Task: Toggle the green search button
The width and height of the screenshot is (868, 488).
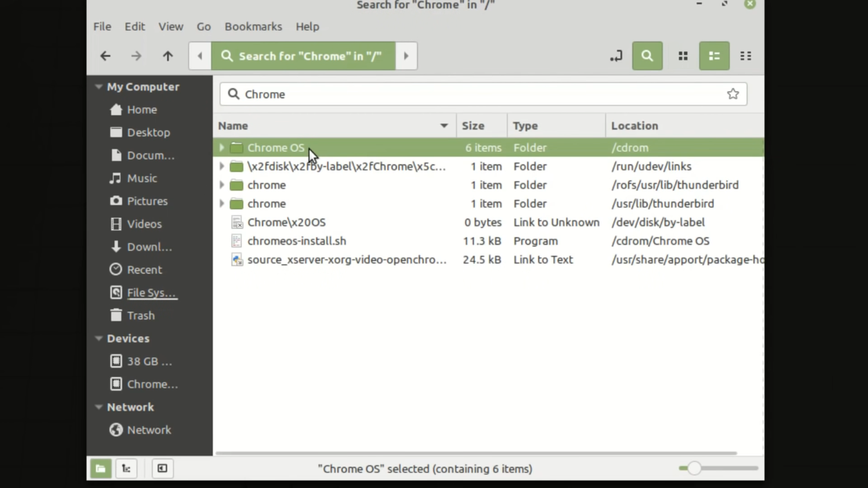Action: coord(647,56)
